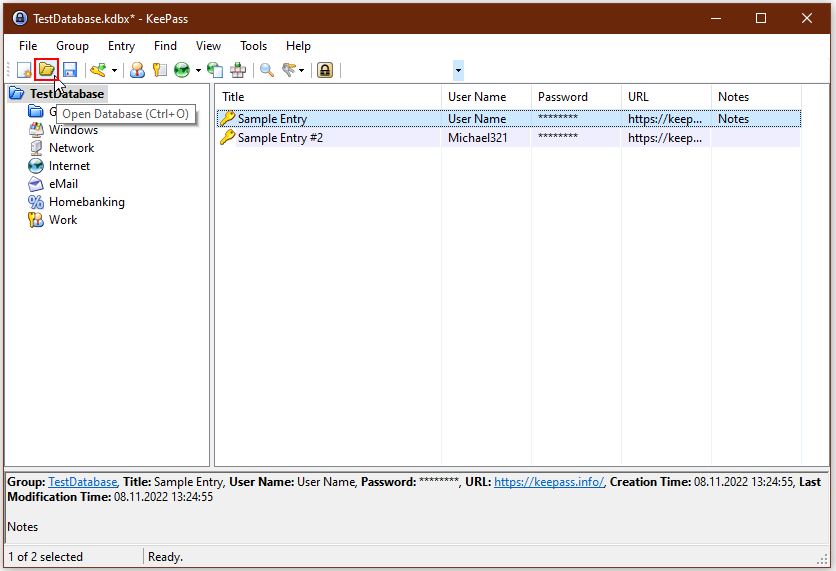Open the Show Entries dropdown arrow
836x571 pixels.
[302, 70]
